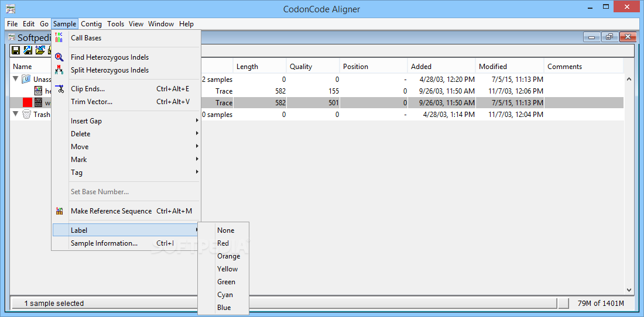Collapse the Trash folder

(16, 114)
